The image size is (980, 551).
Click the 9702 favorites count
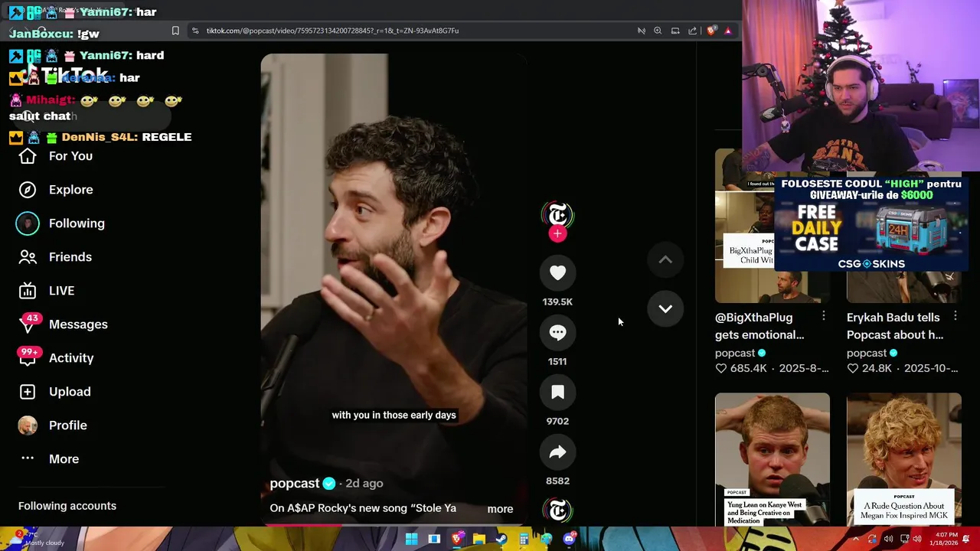click(x=557, y=421)
